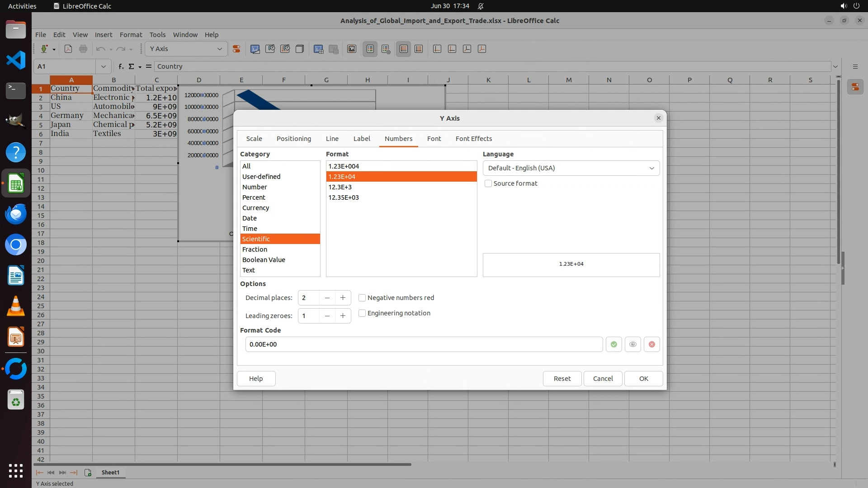Open Thunderbird from the dock

coord(16,214)
